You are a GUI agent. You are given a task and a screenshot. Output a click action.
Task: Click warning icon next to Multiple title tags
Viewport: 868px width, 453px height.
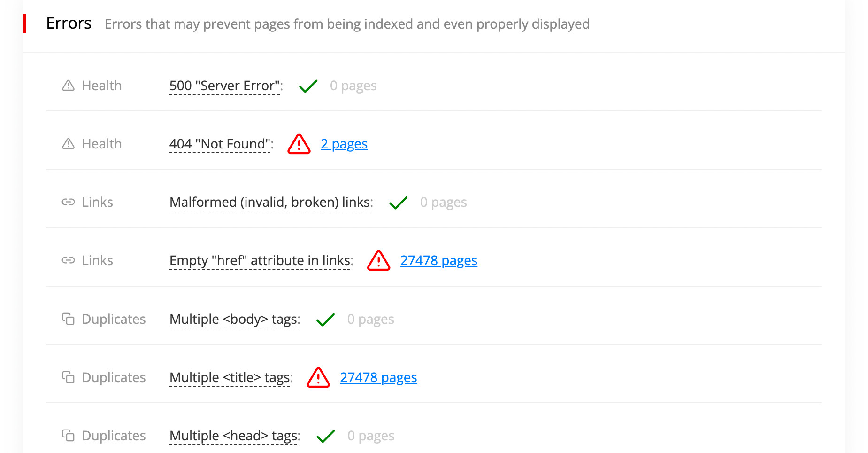318,378
